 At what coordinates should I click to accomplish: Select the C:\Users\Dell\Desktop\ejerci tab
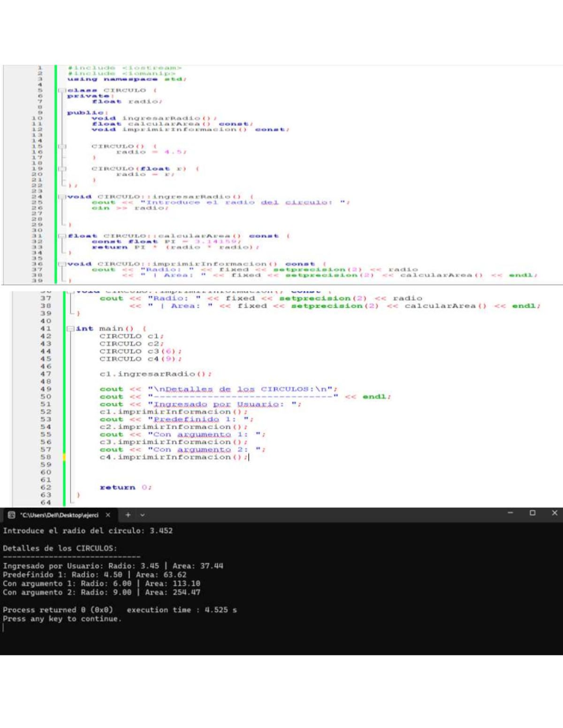tap(59, 515)
